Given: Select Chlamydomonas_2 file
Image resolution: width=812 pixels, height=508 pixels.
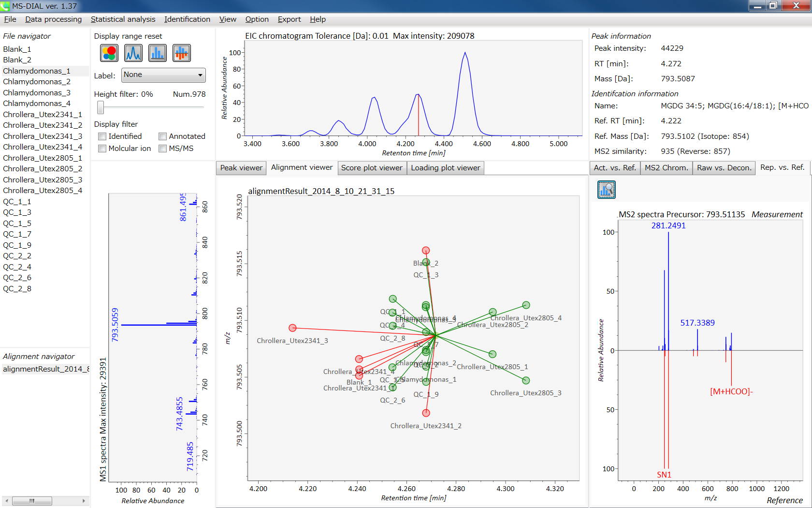Looking at the screenshot, I should (x=37, y=82).
